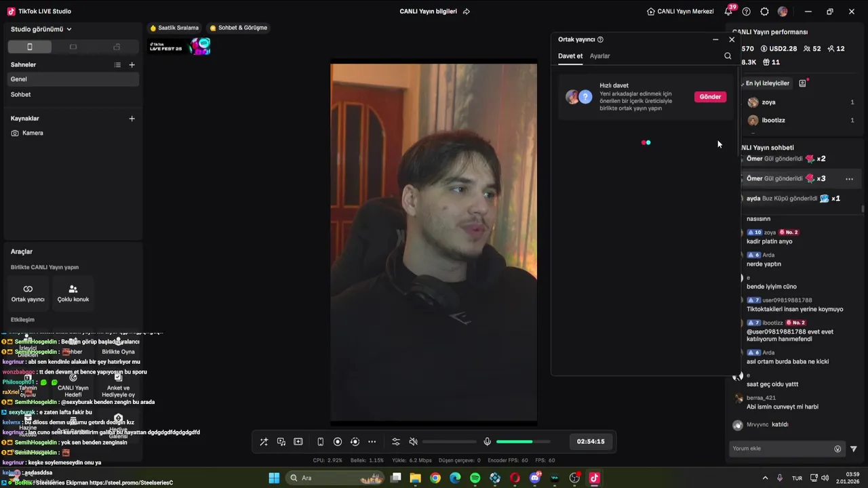
Task: Click the live duration timer 02:54:15
Action: pyautogui.click(x=591, y=441)
